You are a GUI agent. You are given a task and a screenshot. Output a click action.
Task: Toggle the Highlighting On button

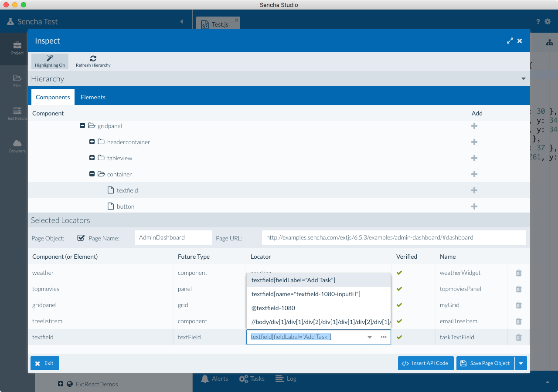50,61
